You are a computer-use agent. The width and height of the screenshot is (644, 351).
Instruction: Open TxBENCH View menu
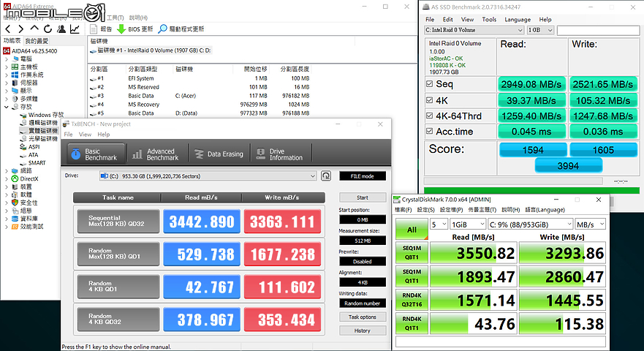click(85, 135)
